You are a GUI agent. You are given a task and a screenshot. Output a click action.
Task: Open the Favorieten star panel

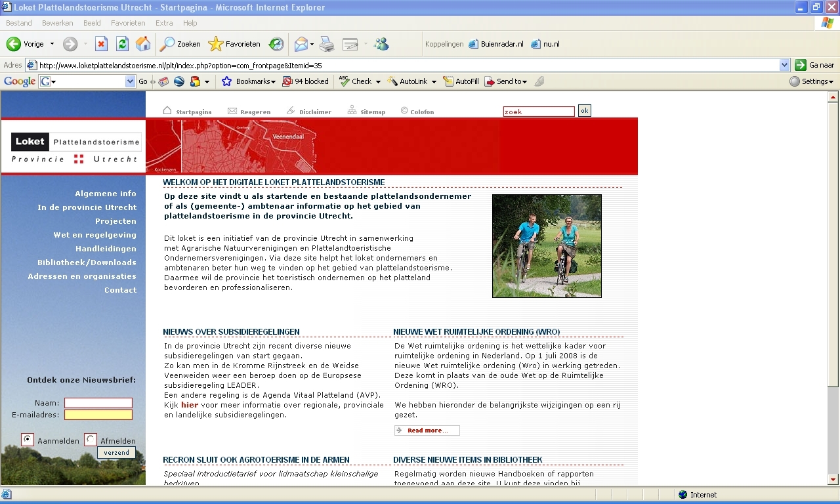pos(234,44)
